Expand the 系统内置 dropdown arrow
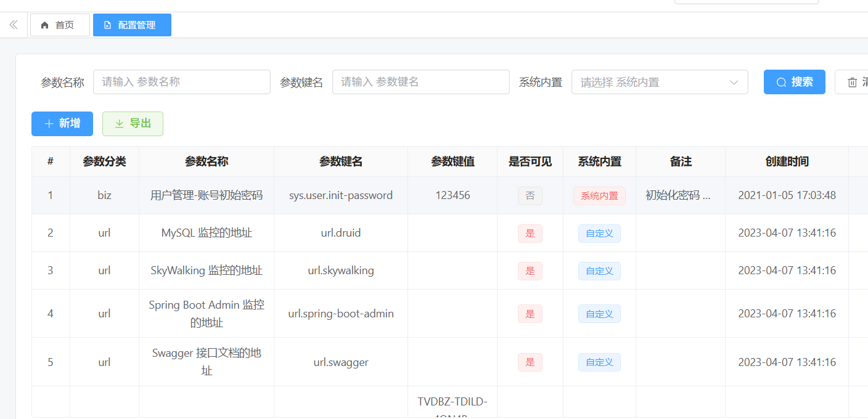 coord(734,82)
